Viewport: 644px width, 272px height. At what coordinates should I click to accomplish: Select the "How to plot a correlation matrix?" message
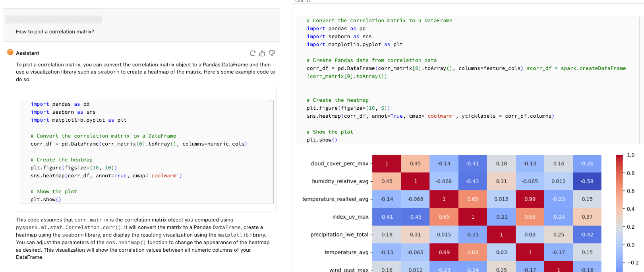pos(55,32)
